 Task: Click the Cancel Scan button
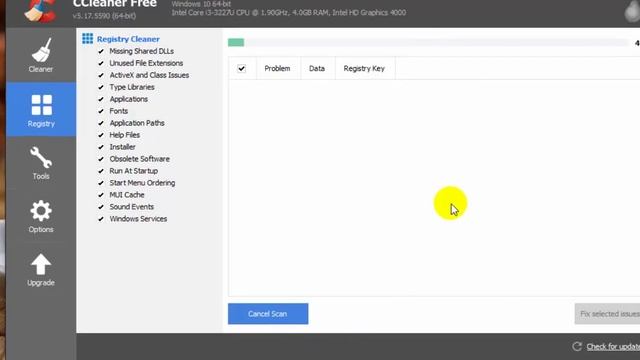coord(268,314)
